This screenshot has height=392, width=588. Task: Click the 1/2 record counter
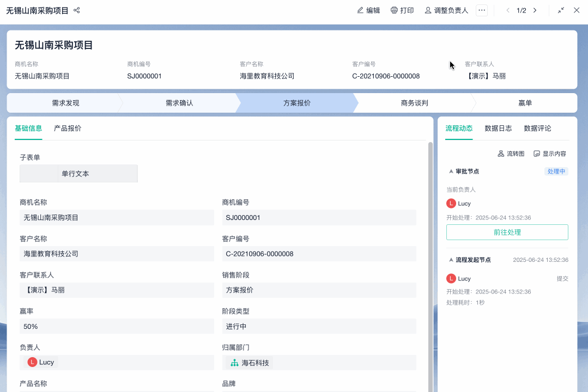pos(522,10)
